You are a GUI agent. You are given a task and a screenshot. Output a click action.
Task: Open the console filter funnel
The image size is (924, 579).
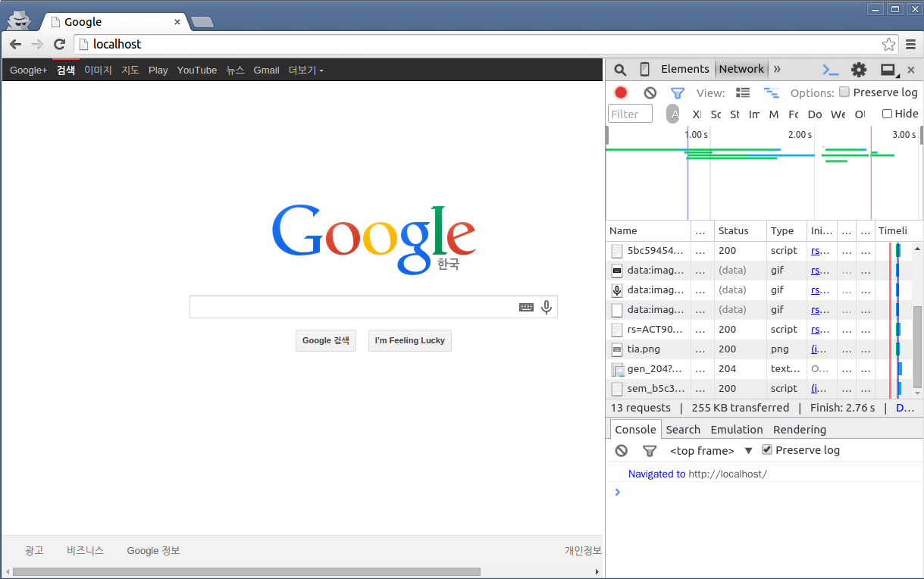(650, 450)
